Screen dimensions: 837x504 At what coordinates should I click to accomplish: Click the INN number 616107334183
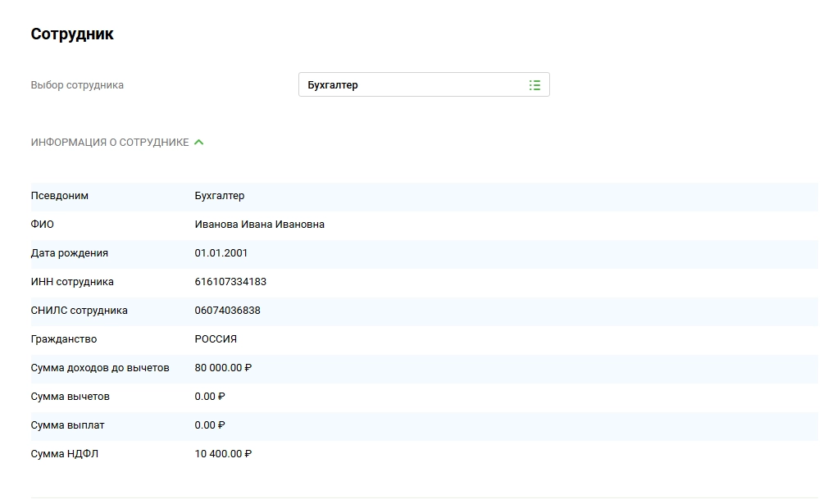(x=230, y=282)
